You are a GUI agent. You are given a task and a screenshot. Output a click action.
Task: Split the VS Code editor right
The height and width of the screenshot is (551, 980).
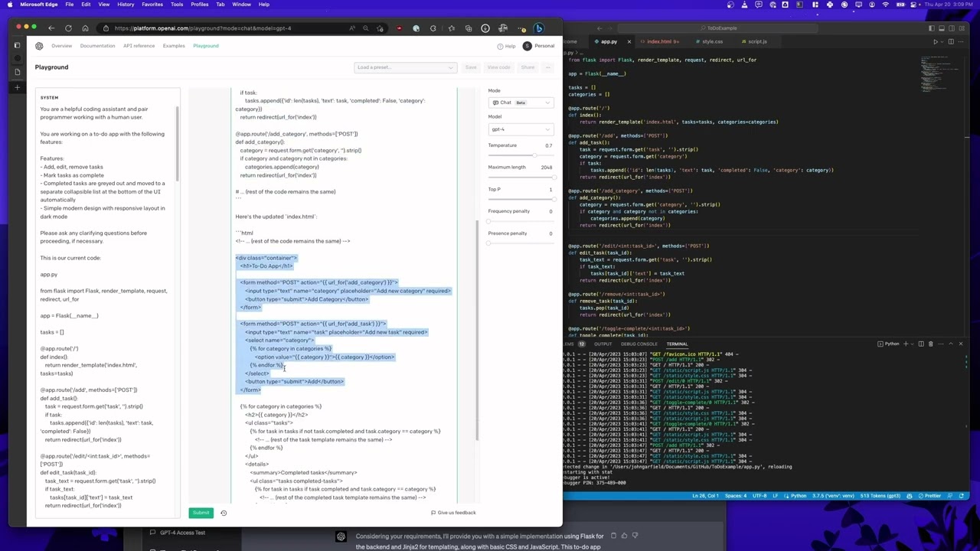click(x=951, y=41)
